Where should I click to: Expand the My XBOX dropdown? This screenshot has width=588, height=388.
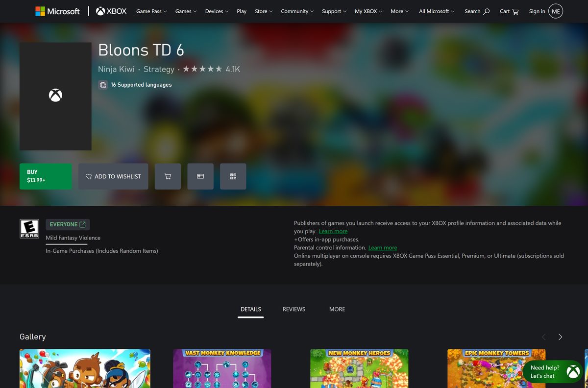(x=368, y=11)
